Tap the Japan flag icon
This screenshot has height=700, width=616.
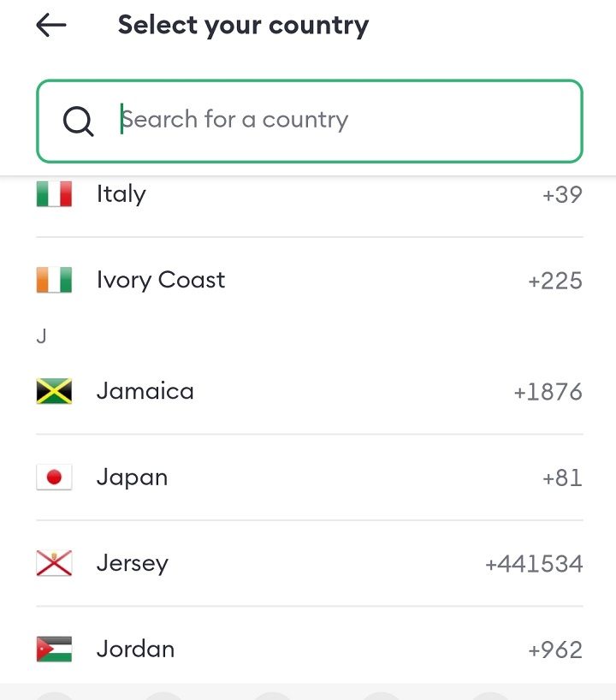[54, 478]
